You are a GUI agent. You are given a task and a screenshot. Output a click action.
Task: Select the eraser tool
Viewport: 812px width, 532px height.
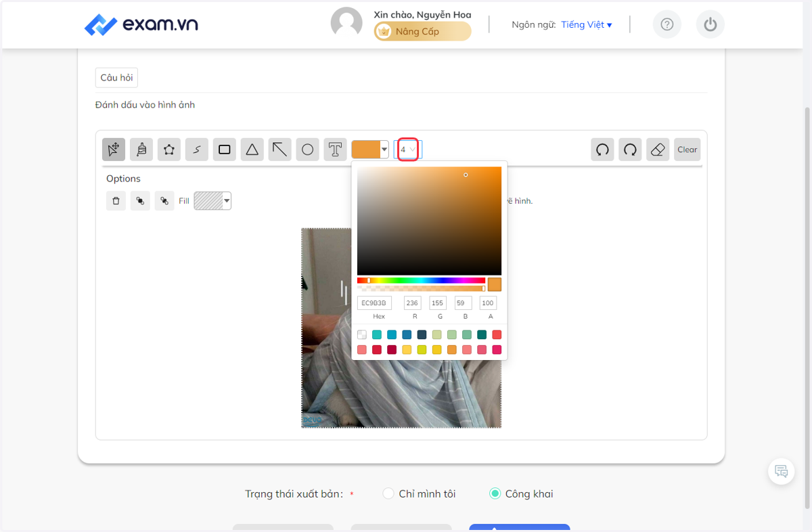click(x=658, y=150)
